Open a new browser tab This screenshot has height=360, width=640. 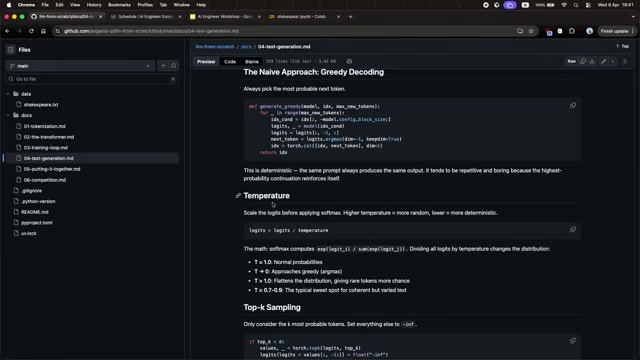350,17
